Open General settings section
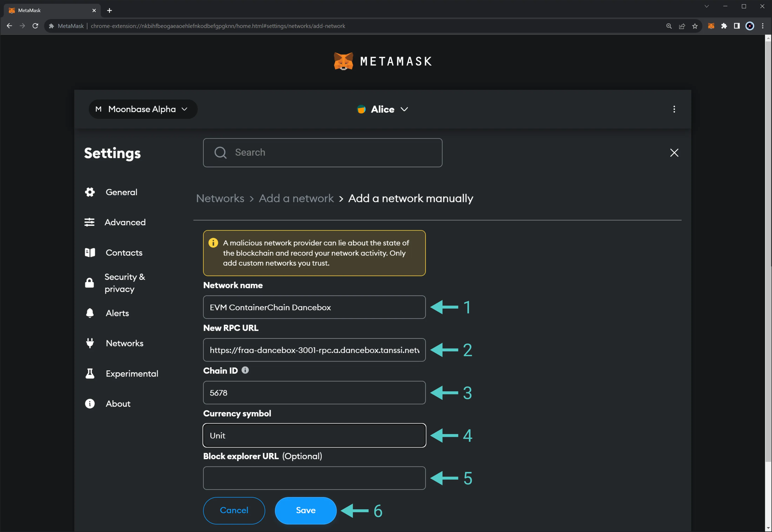The width and height of the screenshot is (772, 532). tap(121, 192)
